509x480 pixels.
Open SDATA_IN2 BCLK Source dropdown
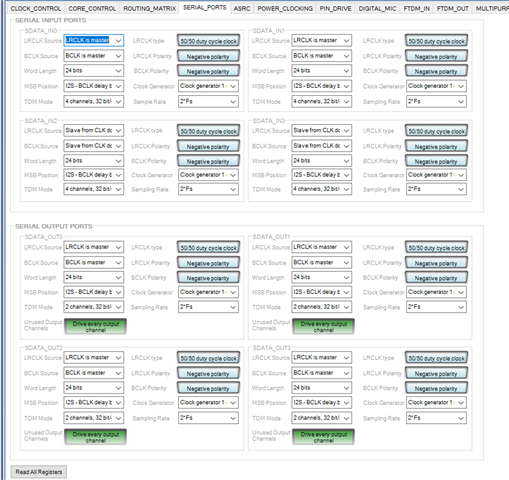tap(94, 146)
